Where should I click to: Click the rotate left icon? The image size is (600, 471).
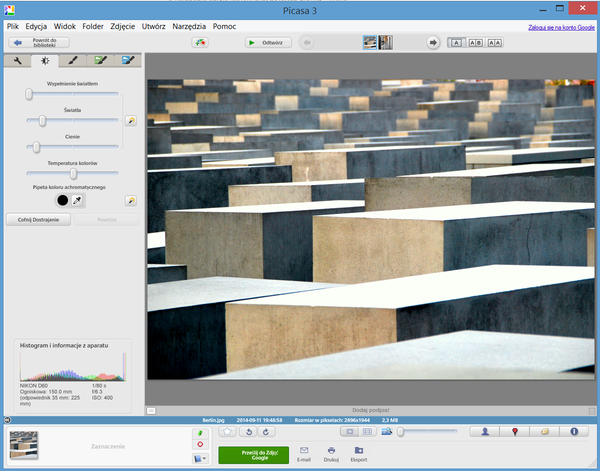tap(247, 432)
